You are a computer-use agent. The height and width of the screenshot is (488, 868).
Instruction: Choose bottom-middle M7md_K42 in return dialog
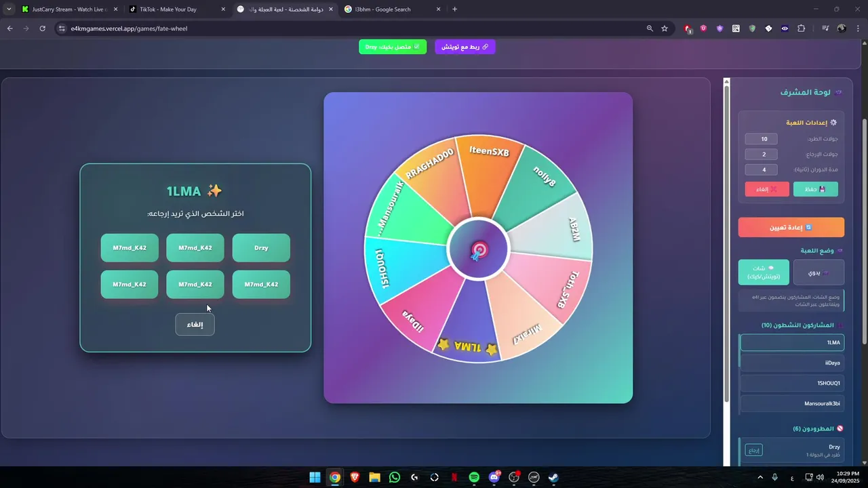click(x=195, y=285)
